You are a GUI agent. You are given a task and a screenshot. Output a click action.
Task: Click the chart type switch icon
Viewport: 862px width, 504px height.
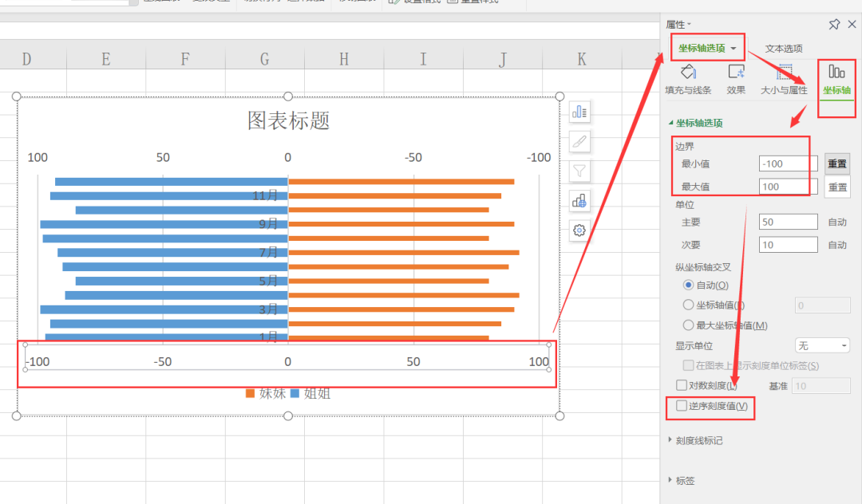coord(579,201)
